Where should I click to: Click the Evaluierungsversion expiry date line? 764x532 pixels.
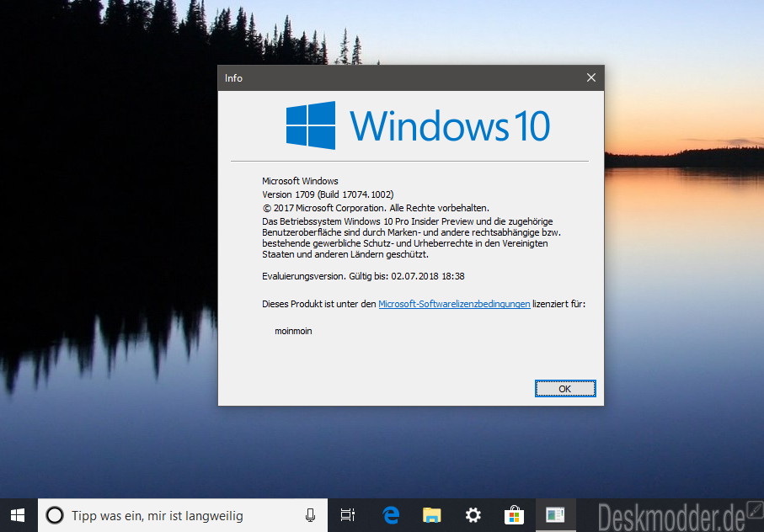click(x=364, y=276)
